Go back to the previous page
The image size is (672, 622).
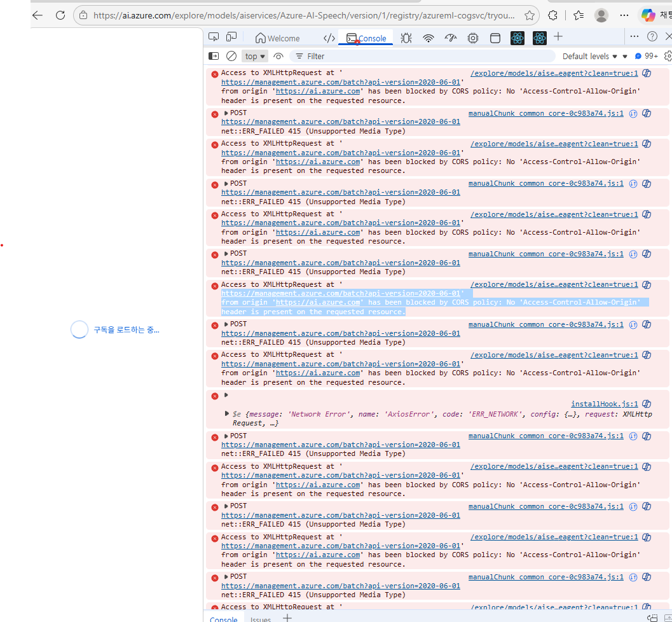(x=38, y=15)
